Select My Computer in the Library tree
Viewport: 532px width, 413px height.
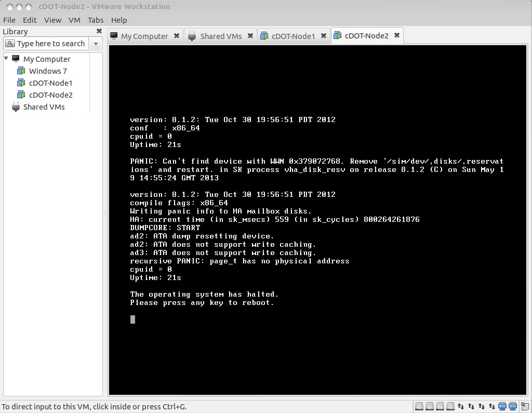tap(46, 59)
